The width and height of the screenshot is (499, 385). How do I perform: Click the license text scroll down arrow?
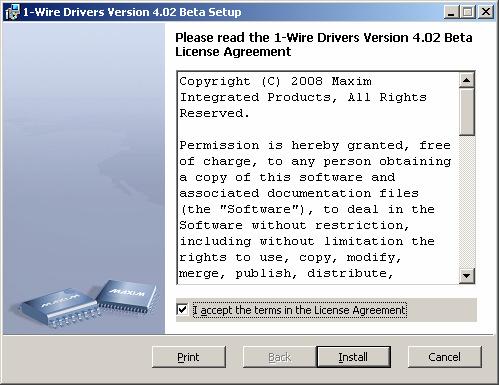tap(467, 276)
